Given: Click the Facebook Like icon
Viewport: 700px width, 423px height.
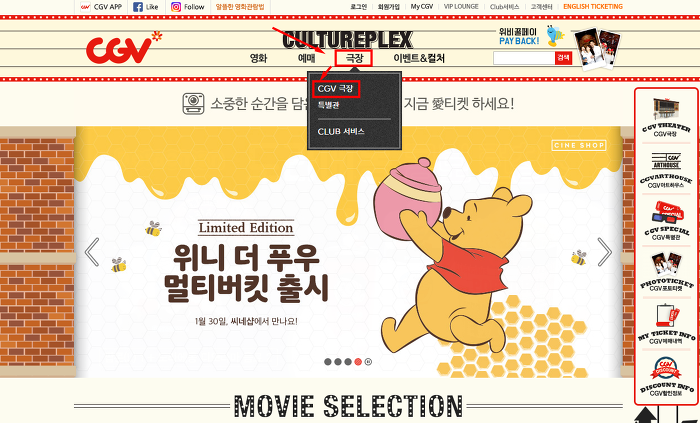Looking at the screenshot, I should [x=138, y=7].
